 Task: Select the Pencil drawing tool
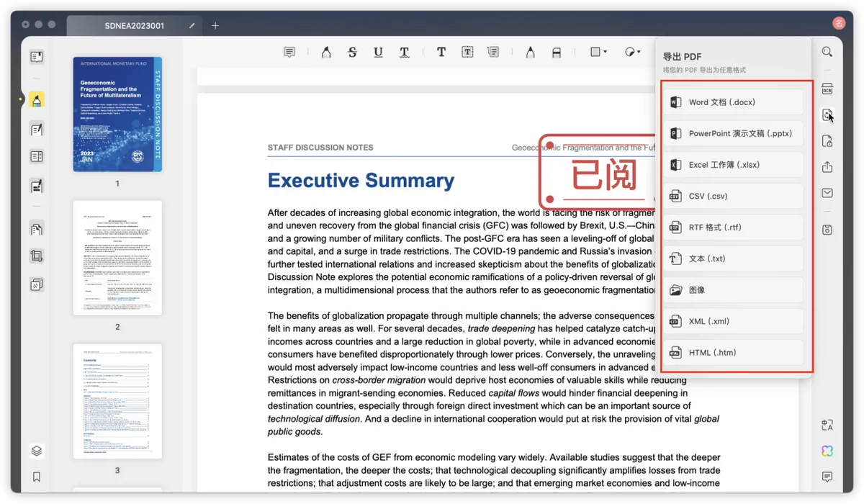tap(531, 53)
